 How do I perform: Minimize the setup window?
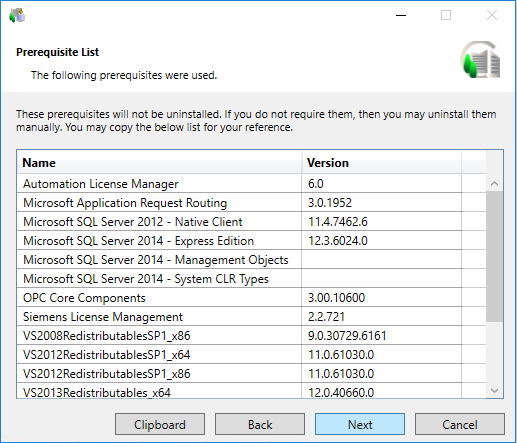[401, 15]
